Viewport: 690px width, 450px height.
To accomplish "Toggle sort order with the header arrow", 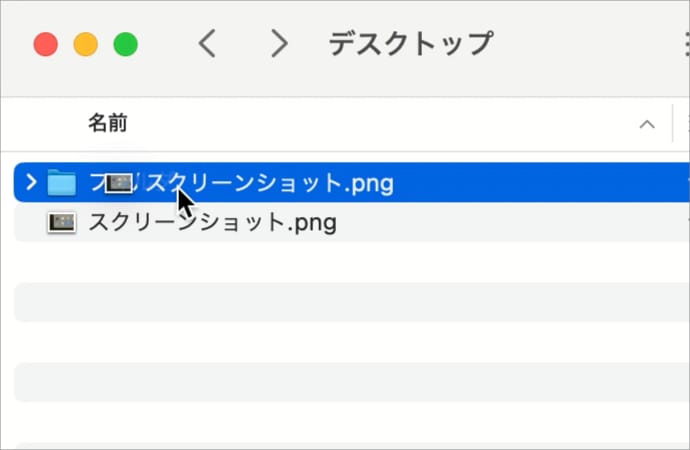I will (647, 124).
